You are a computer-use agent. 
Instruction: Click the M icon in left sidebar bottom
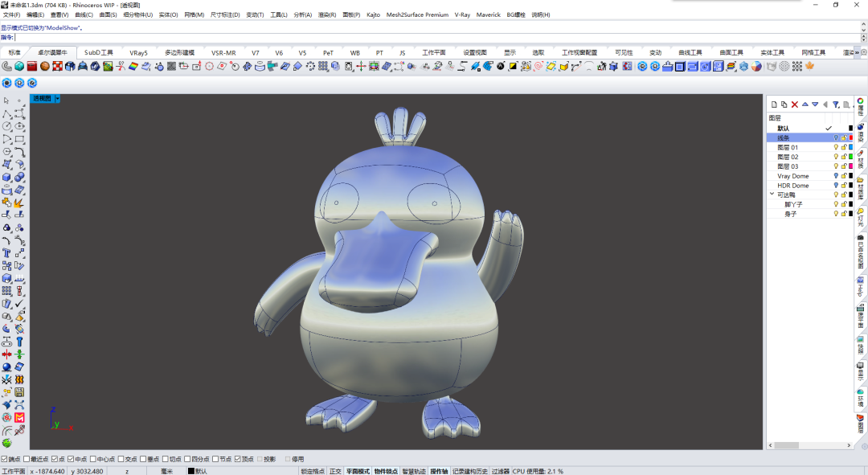click(x=19, y=417)
